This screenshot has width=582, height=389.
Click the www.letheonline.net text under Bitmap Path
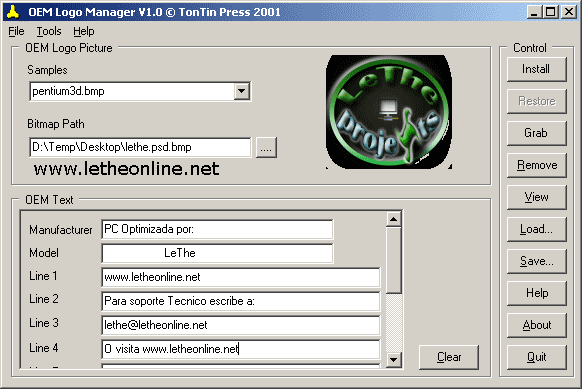click(x=127, y=169)
